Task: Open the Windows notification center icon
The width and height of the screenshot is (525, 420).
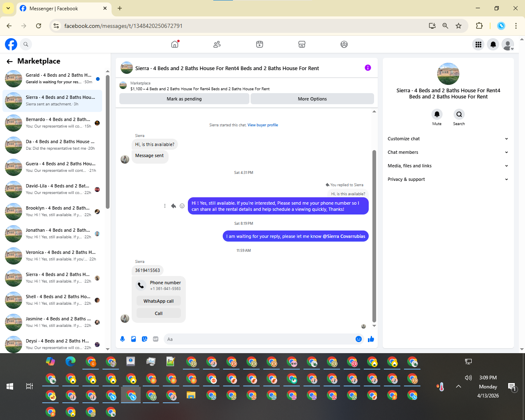Action: coord(512,386)
